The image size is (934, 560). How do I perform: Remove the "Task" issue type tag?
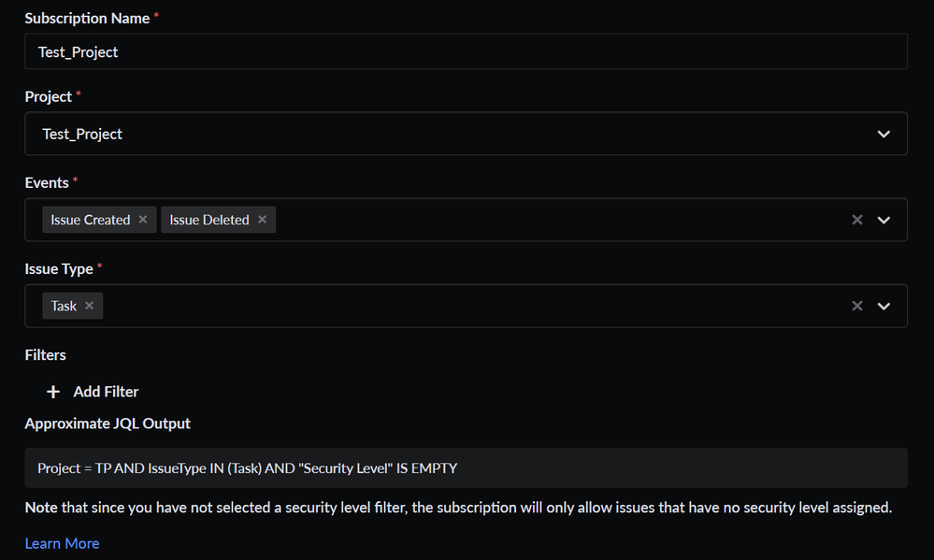click(x=89, y=305)
